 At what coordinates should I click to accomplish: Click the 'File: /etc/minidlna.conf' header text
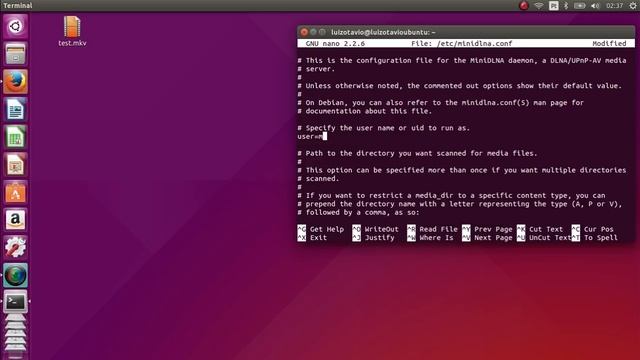pos(462,43)
